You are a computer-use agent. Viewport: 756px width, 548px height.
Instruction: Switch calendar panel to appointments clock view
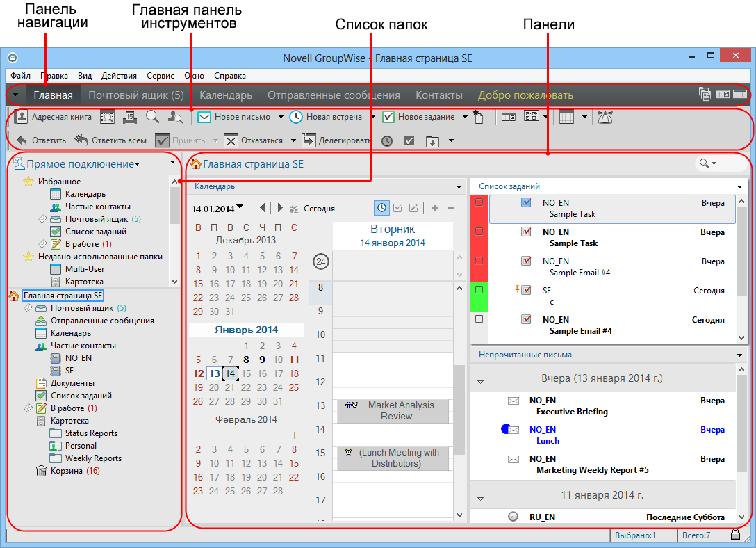(381, 208)
